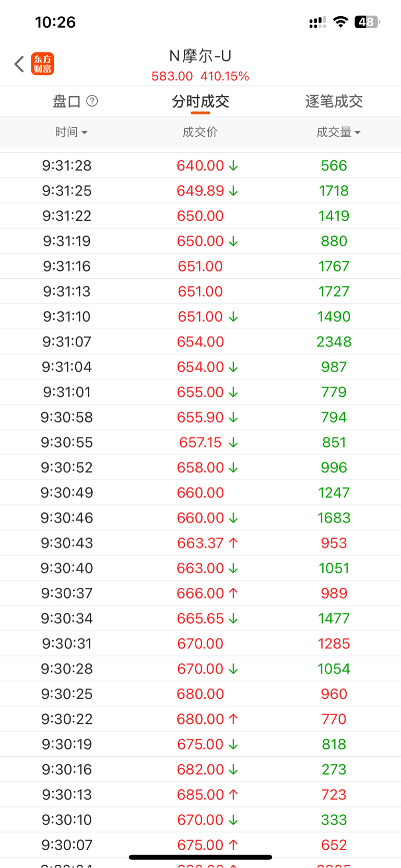Select the 9:30:22 trade time
Image resolution: width=401 pixels, height=868 pixels.
67,719
